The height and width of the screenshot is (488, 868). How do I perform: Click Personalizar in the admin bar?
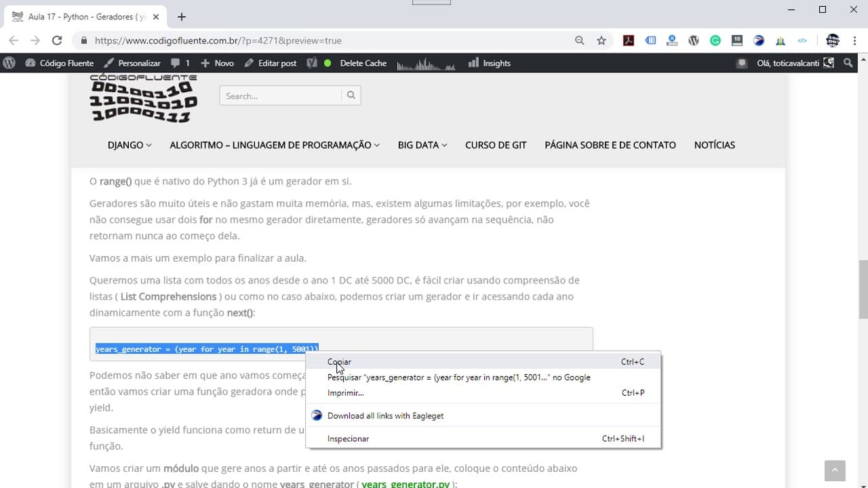132,63
